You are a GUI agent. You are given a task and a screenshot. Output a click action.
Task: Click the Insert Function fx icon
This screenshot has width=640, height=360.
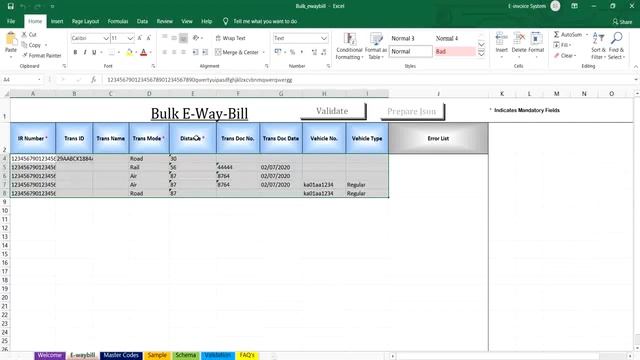tap(93, 80)
